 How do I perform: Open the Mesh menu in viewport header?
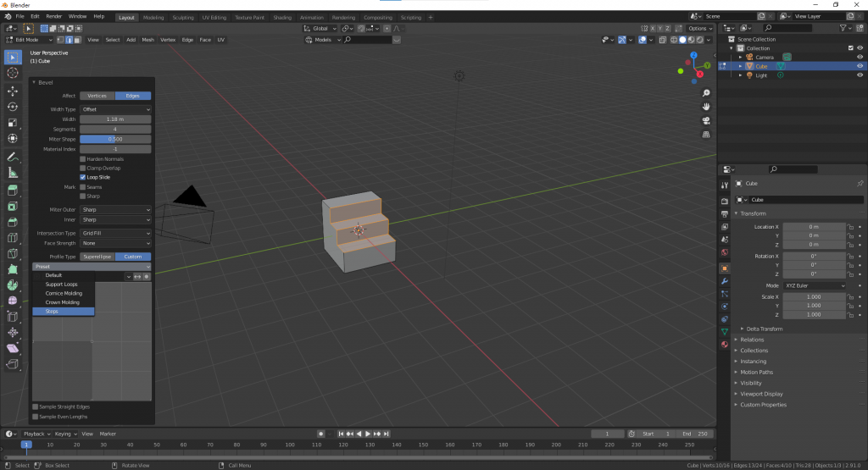(147, 40)
